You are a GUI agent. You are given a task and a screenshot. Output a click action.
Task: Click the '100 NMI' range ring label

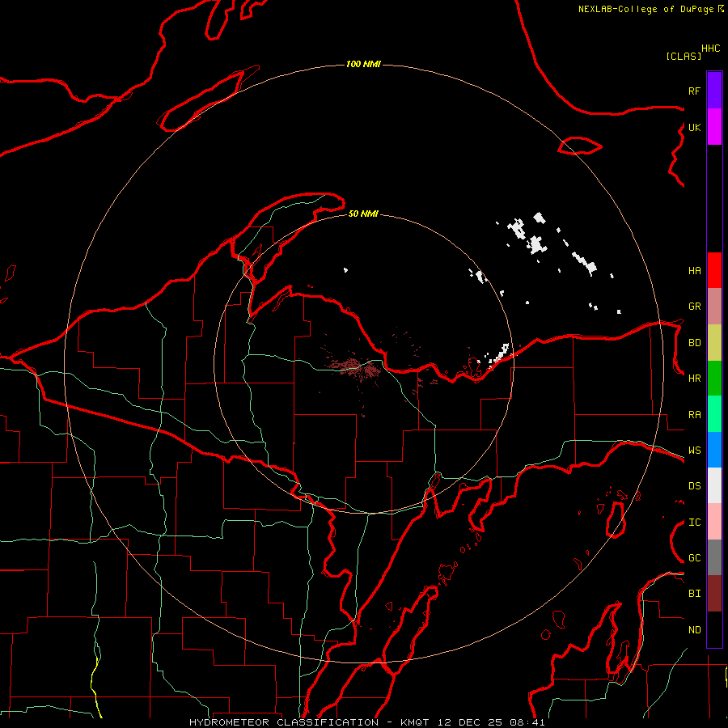pos(363,64)
